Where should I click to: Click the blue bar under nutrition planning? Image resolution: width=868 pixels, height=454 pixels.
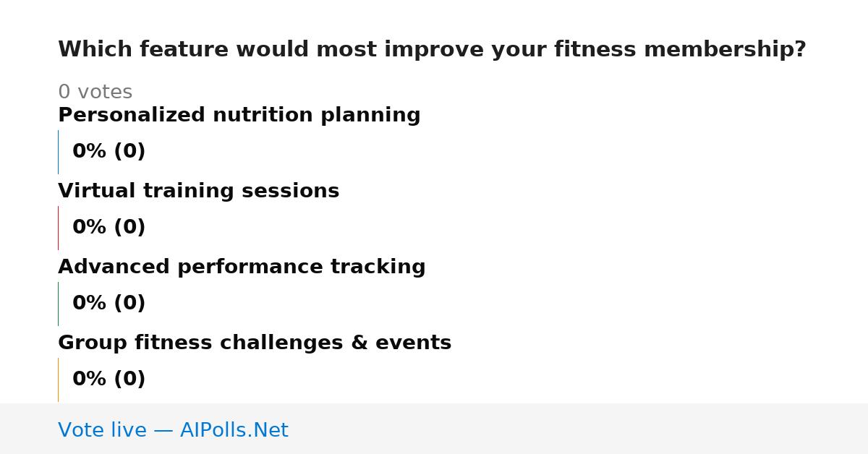pos(58,152)
